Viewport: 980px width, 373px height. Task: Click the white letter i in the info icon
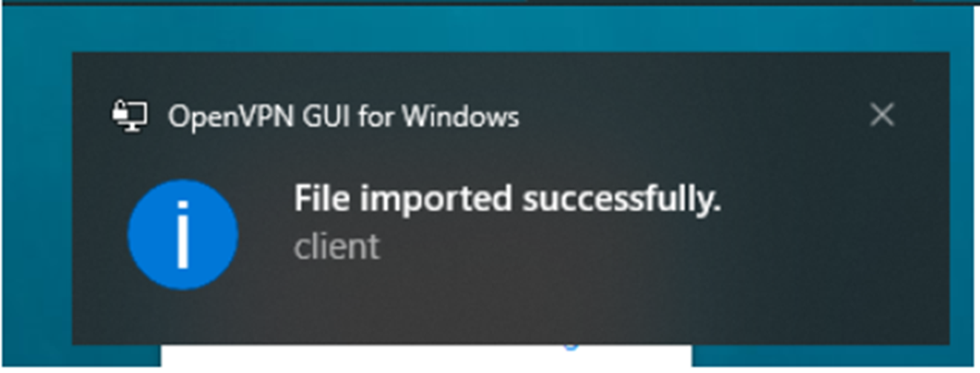coord(182,234)
